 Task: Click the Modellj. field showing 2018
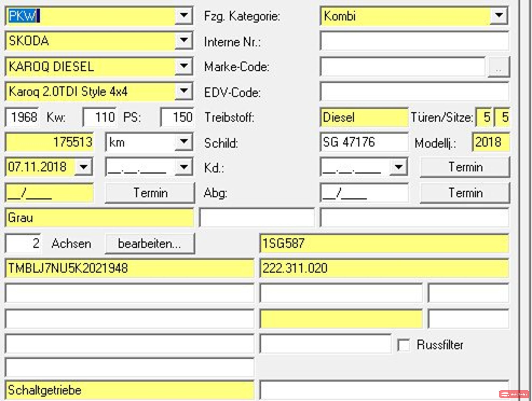pos(491,142)
